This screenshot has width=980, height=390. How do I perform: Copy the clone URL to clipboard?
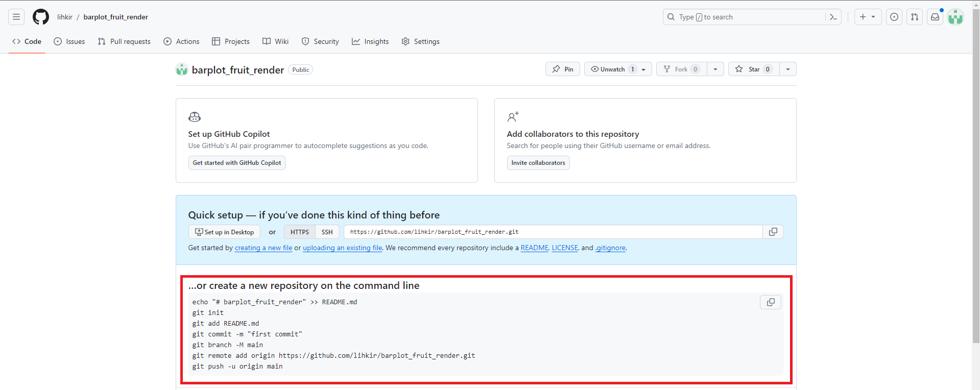tap(773, 232)
